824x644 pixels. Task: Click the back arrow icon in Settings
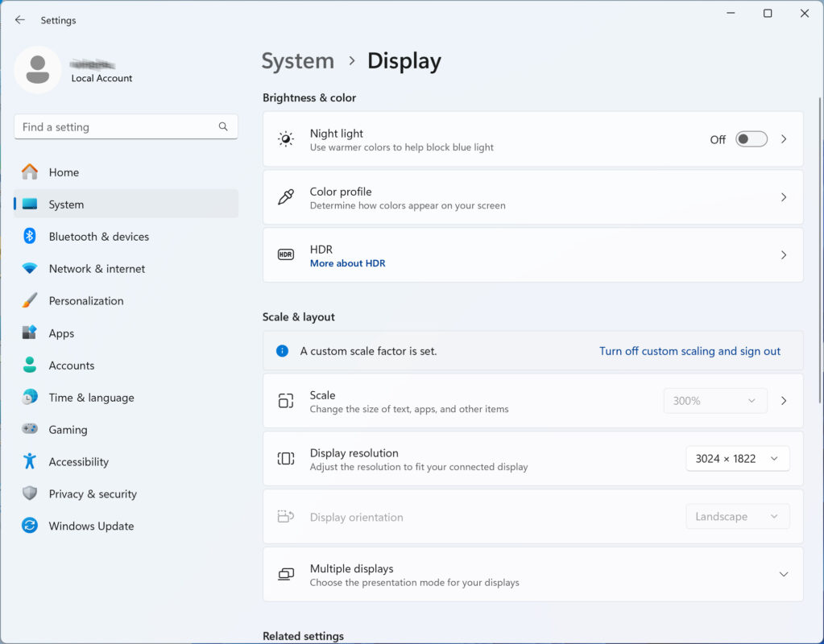20,20
